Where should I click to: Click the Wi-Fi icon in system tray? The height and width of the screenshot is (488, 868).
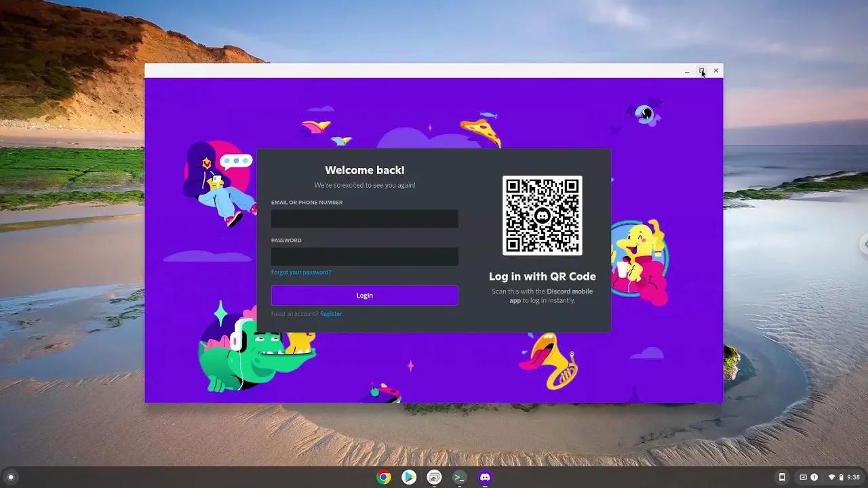pyautogui.click(x=833, y=476)
